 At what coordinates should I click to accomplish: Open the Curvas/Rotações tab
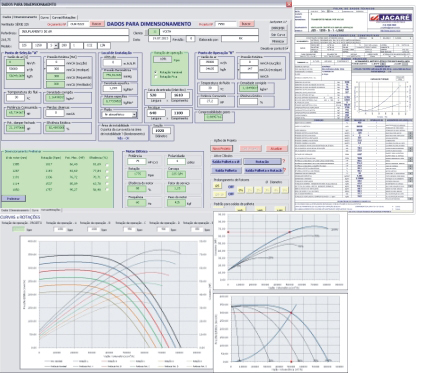click(x=64, y=17)
